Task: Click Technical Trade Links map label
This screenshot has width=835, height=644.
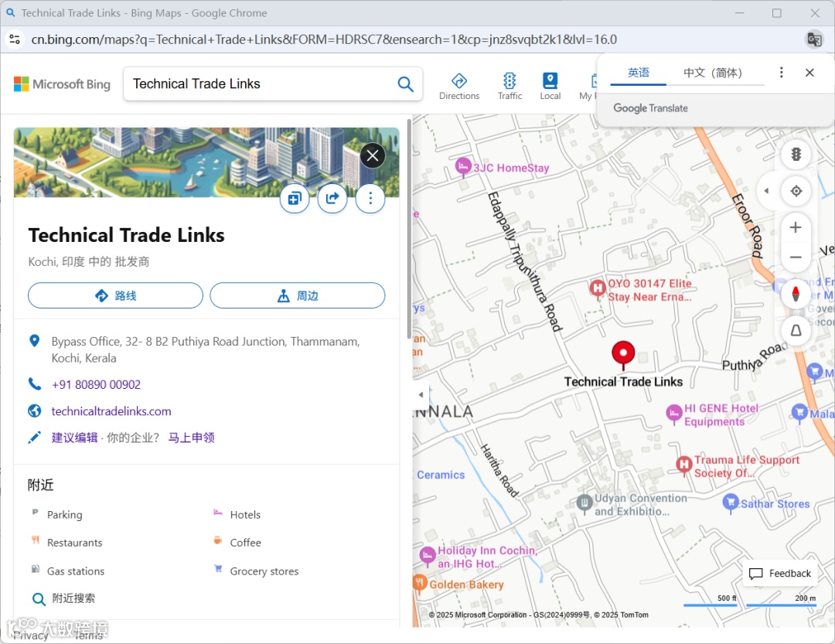Action: (x=623, y=382)
